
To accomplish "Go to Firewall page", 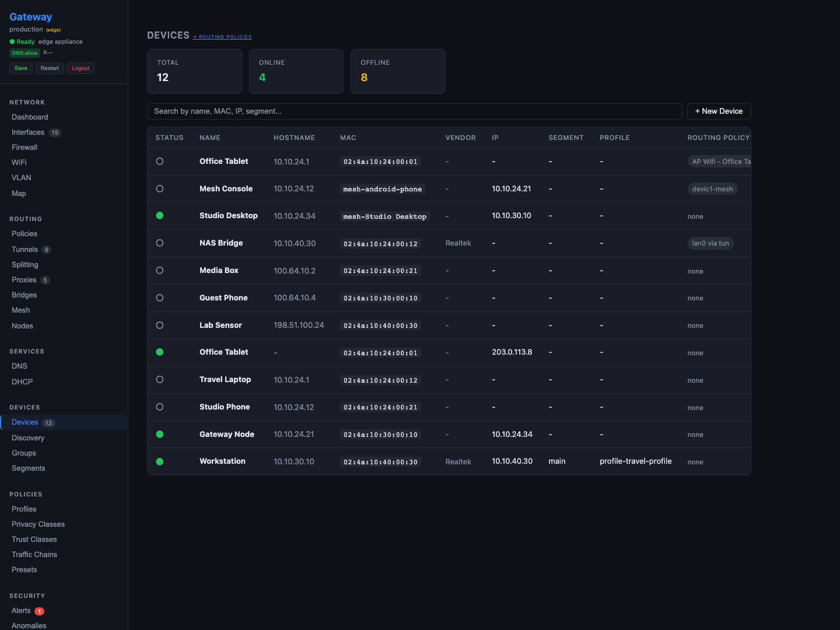I will (24, 148).
